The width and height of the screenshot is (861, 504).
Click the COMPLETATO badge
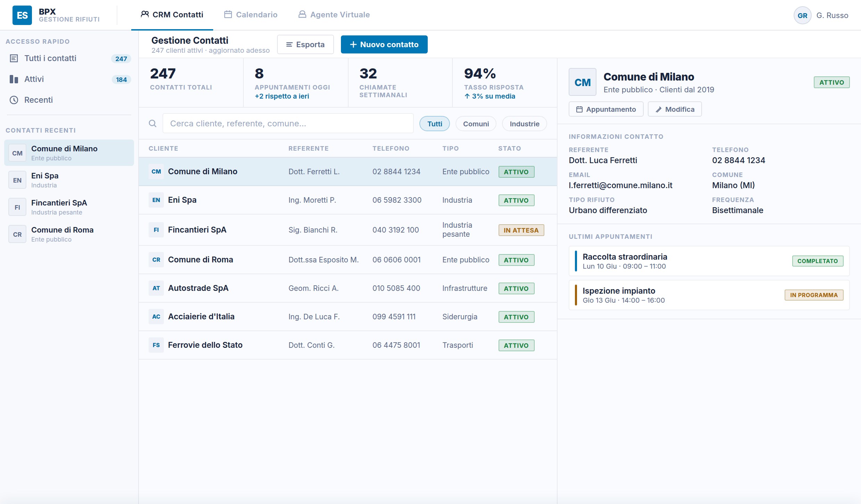pyautogui.click(x=818, y=261)
